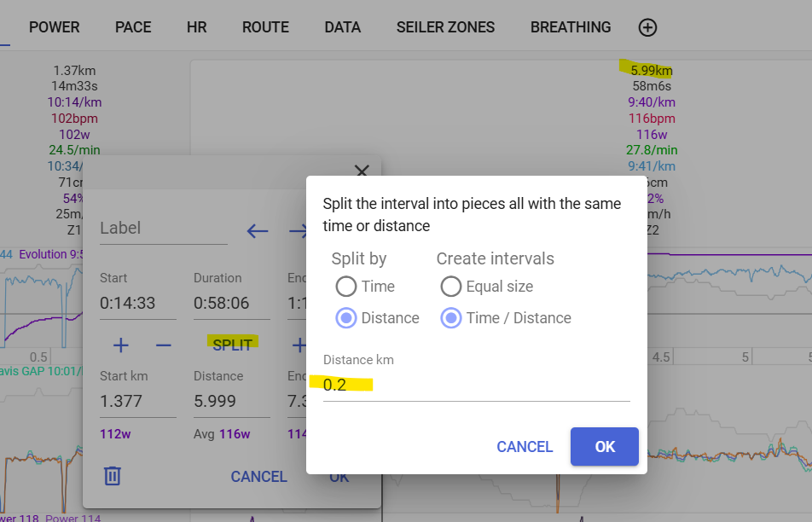The image size is (812, 522).
Task: Go to the SEILER ZONES tab
Action: 445,27
